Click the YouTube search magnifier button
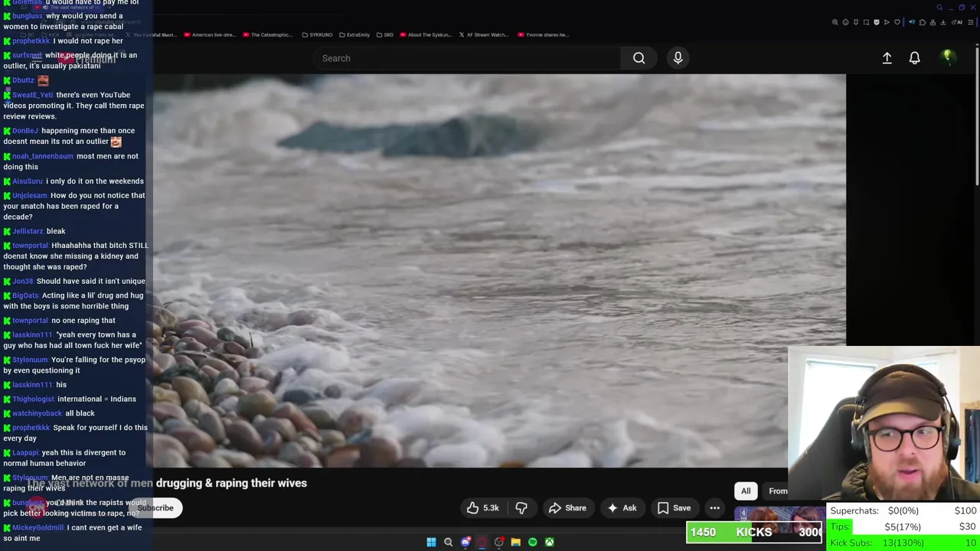The width and height of the screenshot is (980, 551). pos(639,58)
